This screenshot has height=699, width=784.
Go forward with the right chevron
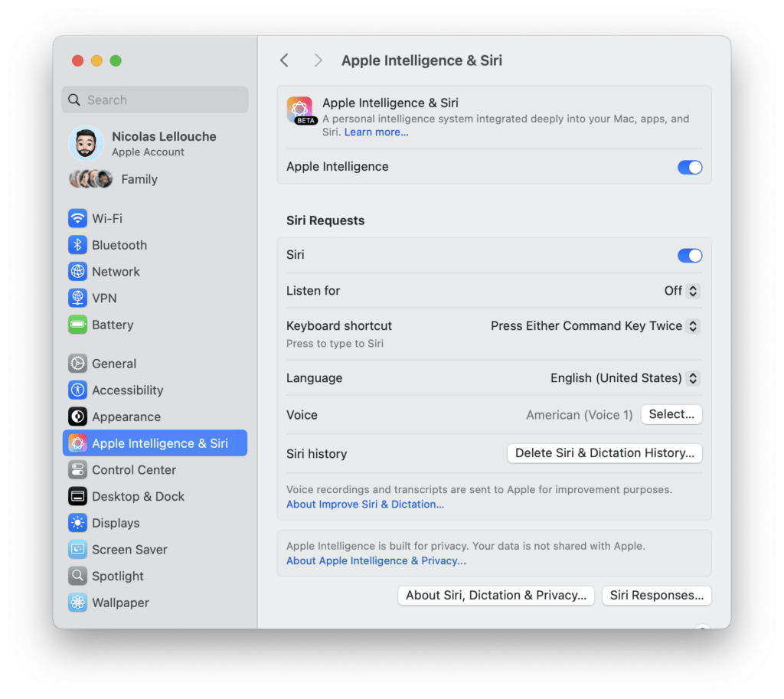coord(318,60)
